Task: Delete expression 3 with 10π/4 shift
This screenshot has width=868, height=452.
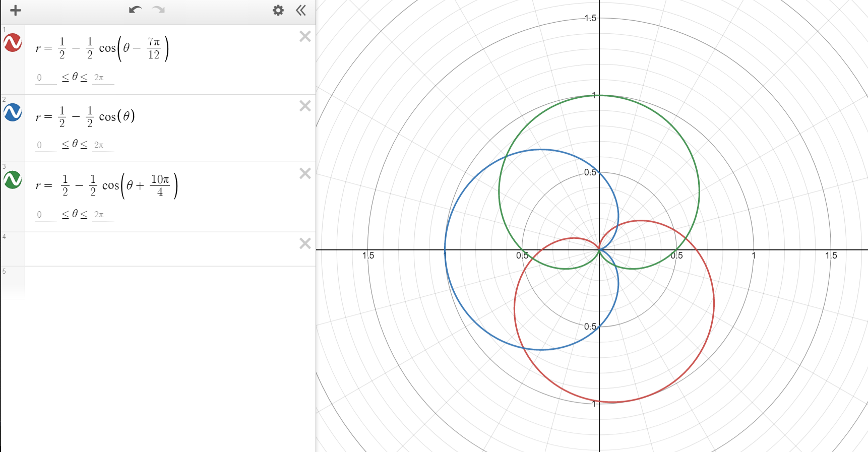Action: tap(305, 173)
